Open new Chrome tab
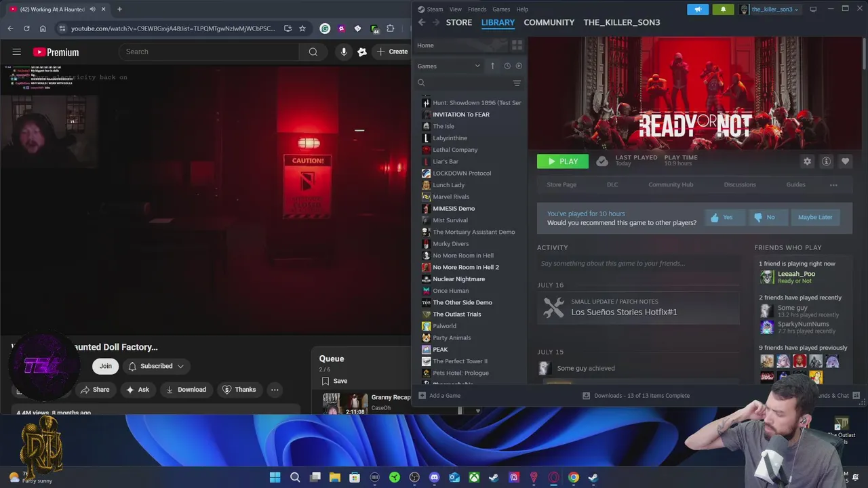868x488 pixels. pos(119,9)
